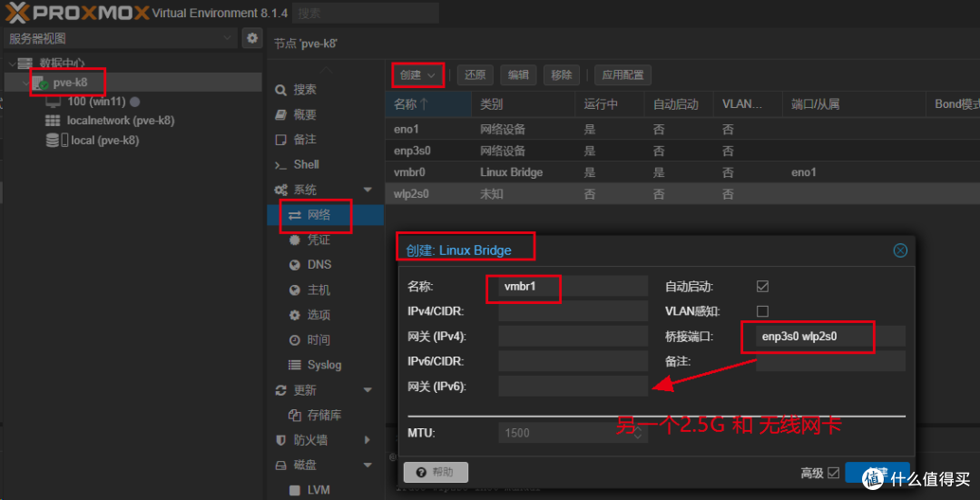Image resolution: width=980 pixels, height=500 pixels.
Task: Click the 移除 remove button
Action: (x=562, y=75)
